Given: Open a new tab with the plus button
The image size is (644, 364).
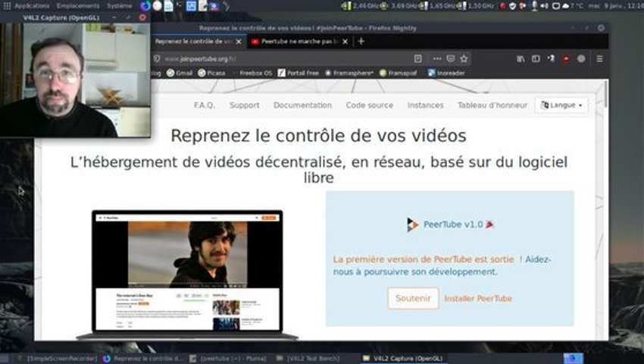Looking at the screenshot, I should (361, 41).
